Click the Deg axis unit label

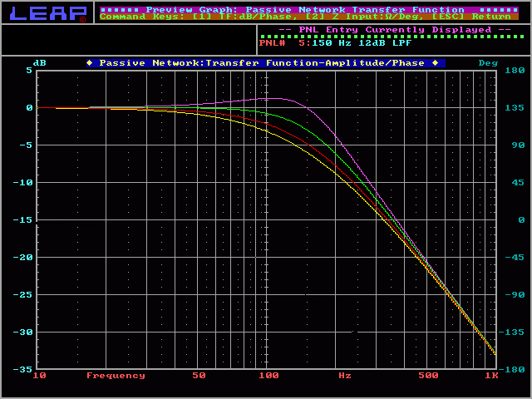(x=488, y=63)
